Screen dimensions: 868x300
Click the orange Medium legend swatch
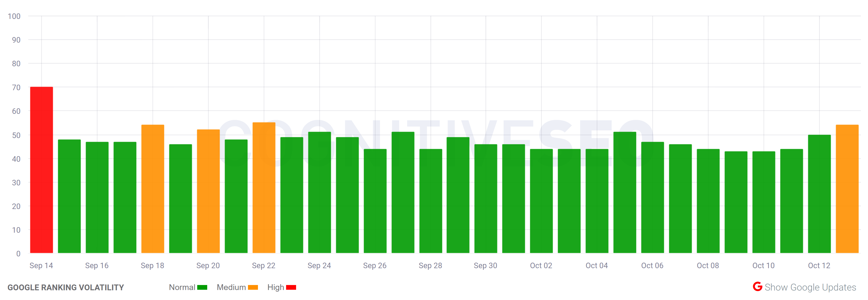click(x=253, y=288)
